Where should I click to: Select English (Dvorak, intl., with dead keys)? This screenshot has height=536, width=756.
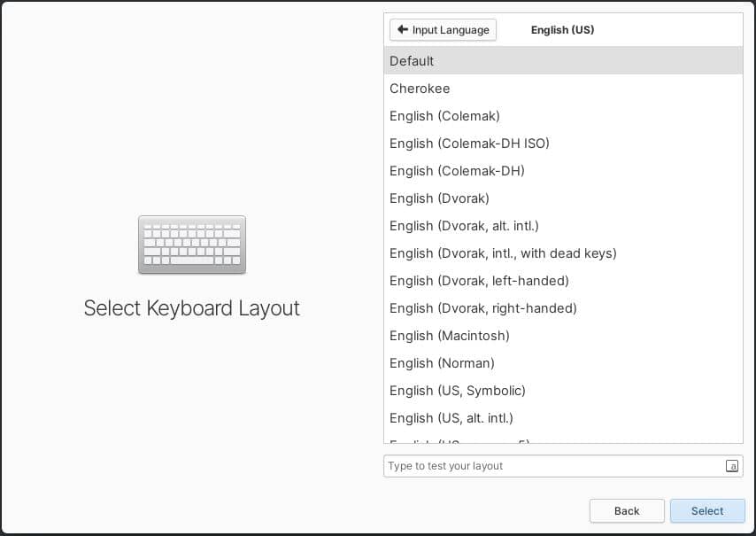coord(563,253)
